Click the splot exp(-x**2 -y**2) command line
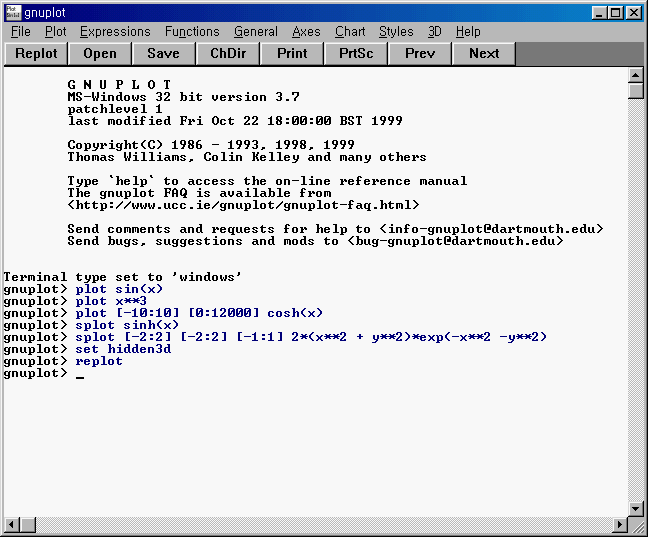The image size is (648, 537). pyautogui.click(x=311, y=337)
